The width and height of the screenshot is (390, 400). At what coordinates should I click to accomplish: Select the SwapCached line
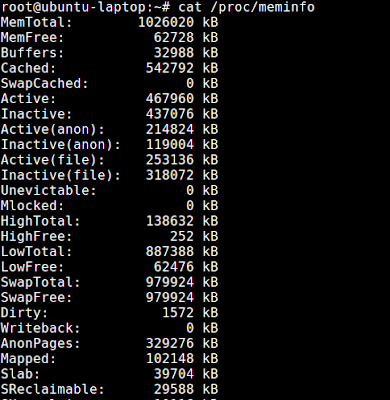[109, 84]
